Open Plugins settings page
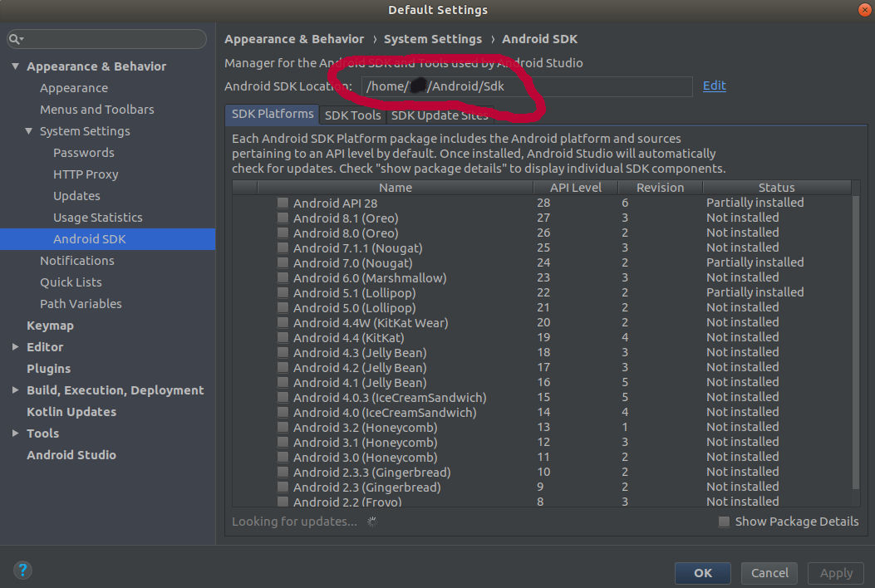This screenshot has width=875, height=588. [48, 369]
